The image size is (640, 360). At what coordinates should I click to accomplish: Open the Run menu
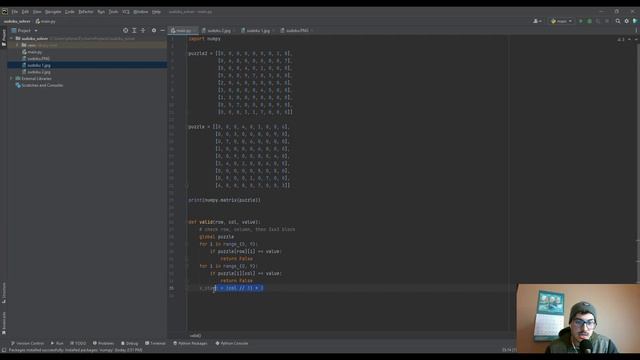point(101,12)
